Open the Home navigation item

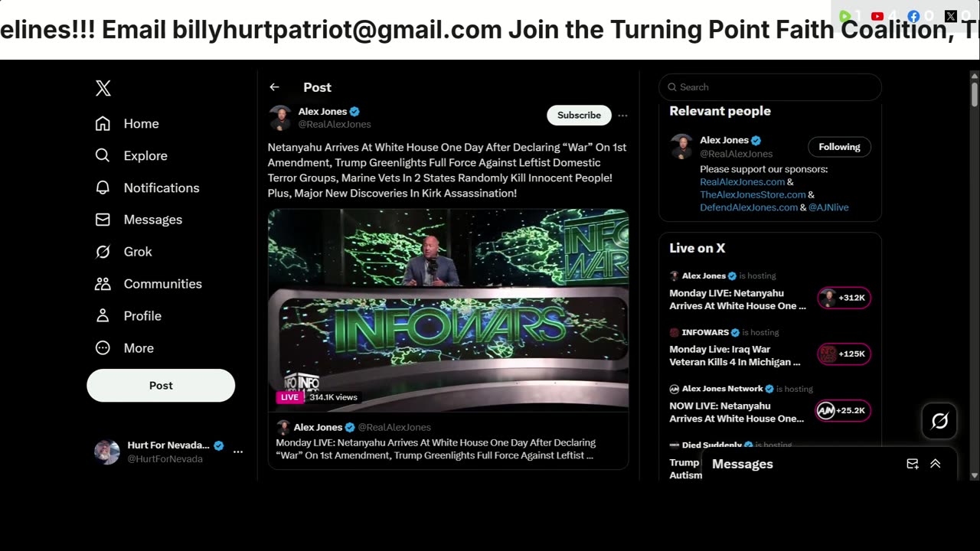(x=127, y=124)
